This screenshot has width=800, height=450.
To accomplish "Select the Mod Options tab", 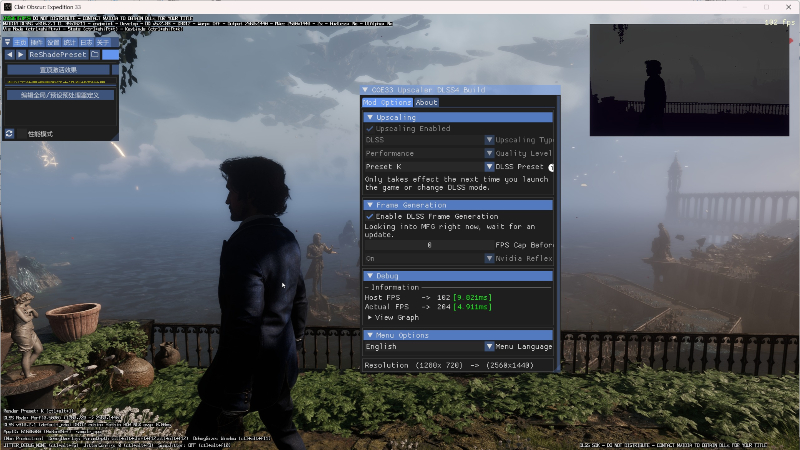I will pyautogui.click(x=387, y=103).
